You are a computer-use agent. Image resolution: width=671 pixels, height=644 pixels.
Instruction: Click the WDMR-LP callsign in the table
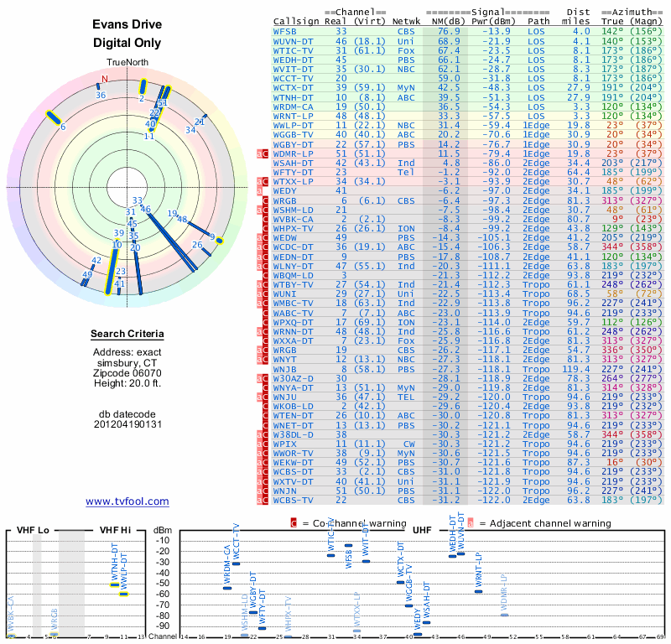pos(293,153)
